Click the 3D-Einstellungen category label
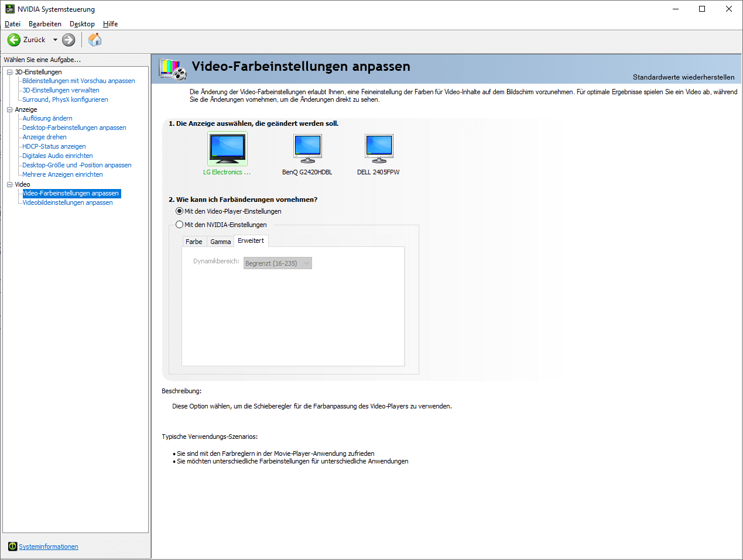This screenshot has width=743, height=560. tap(38, 72)
